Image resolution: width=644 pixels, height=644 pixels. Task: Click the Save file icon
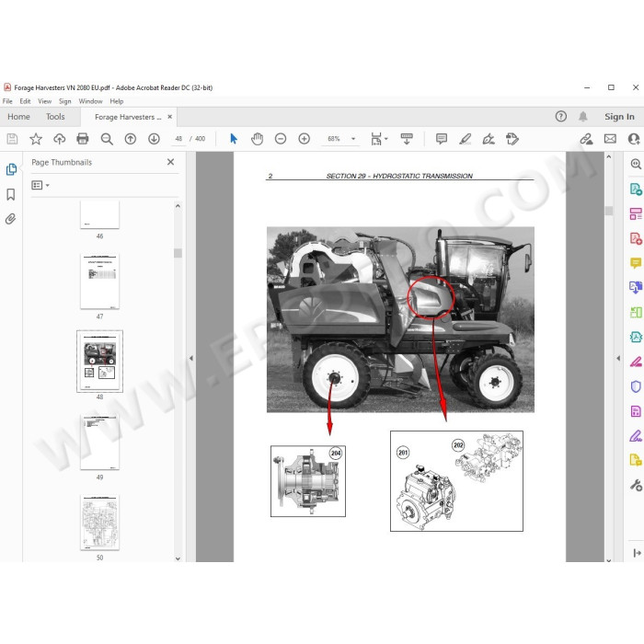click(x=12, y=139)
